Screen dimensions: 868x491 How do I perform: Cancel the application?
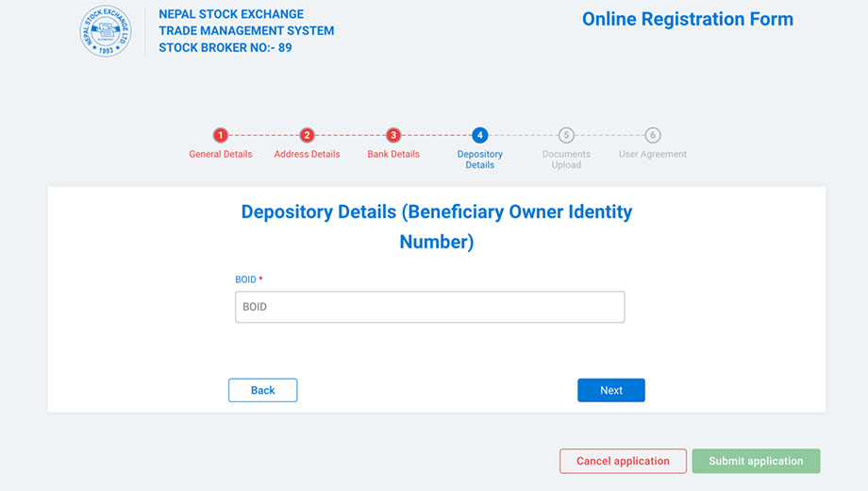point(623,461)
